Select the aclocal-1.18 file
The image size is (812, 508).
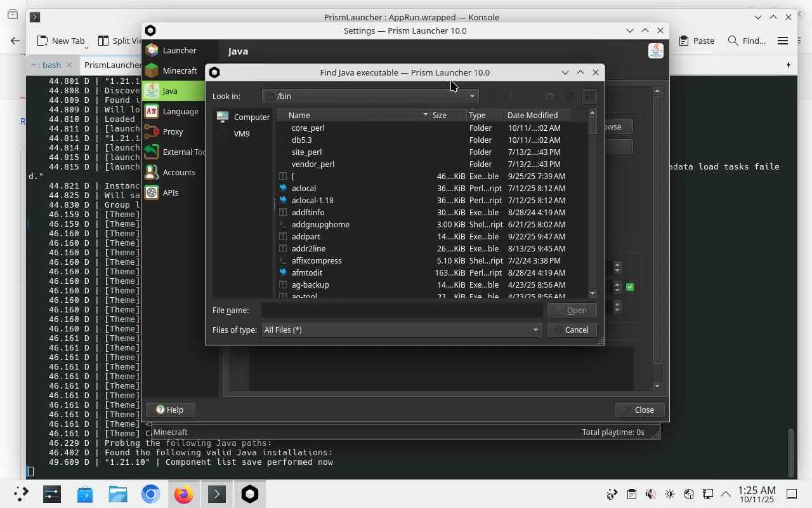(x=312, y=200)
